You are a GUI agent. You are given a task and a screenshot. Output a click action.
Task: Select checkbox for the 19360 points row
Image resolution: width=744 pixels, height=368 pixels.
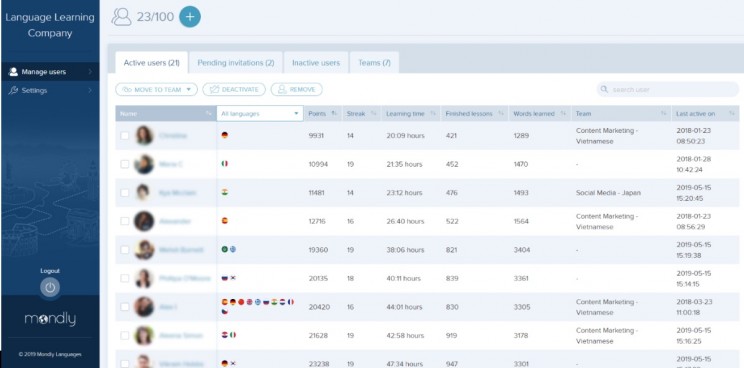coord(124,249)
